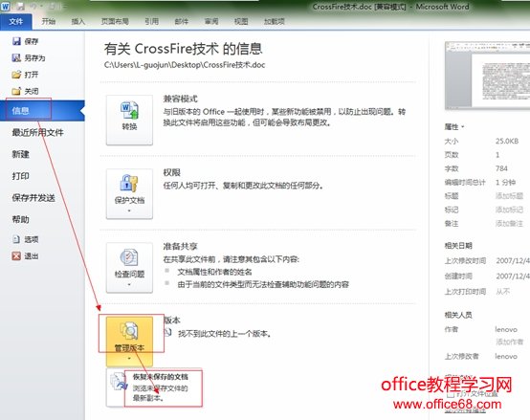Image resolution: width=530 pixels, height=420 pixels.
Task: Click author name lenovo under 作者
Action: pyautogui.click(x=506, y=329)
